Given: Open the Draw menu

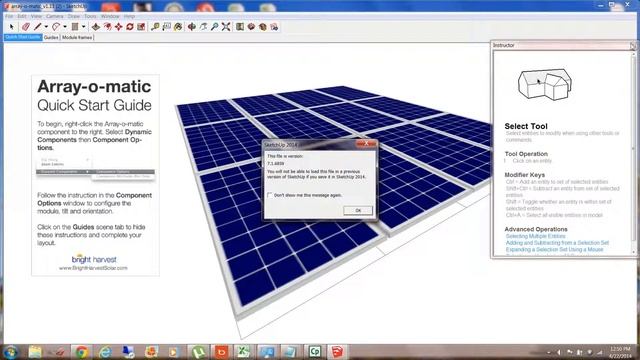Looking at the screenshot, I should point(74,16).
